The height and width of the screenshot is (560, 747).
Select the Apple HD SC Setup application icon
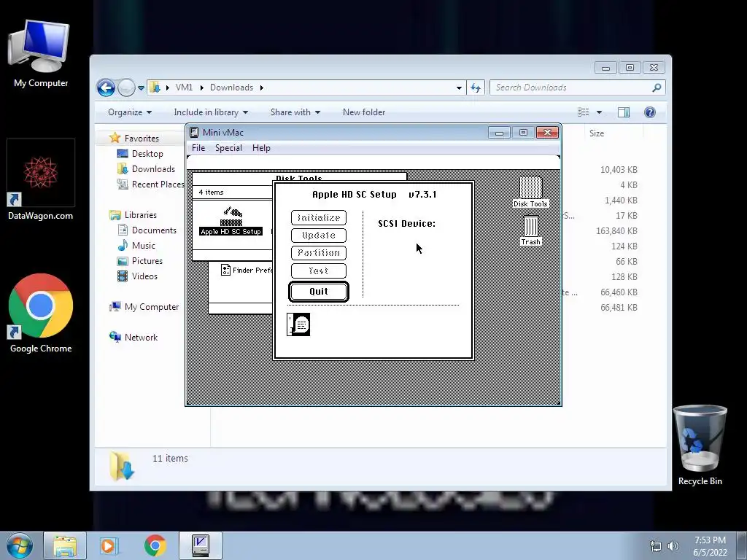point(231,222)
